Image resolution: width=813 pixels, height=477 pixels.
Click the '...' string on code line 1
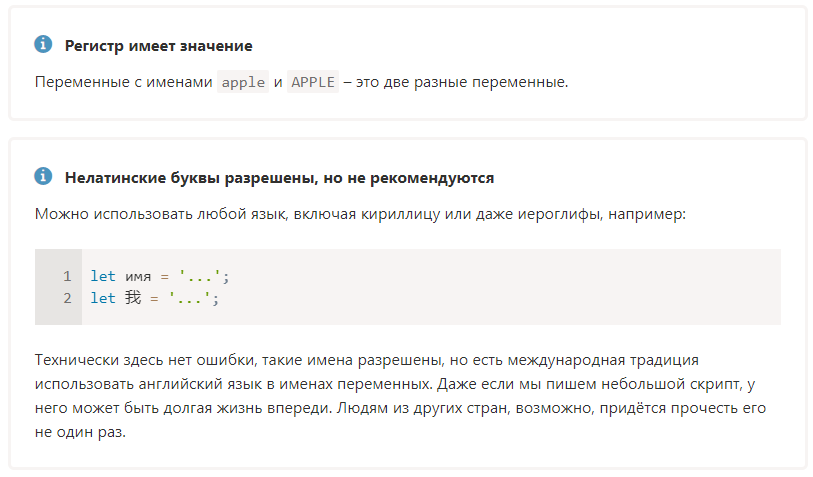(200, 276)
